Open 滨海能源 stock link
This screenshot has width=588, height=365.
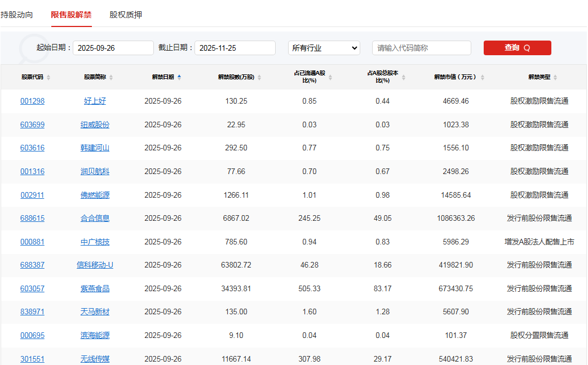click(x=95, y=336)
